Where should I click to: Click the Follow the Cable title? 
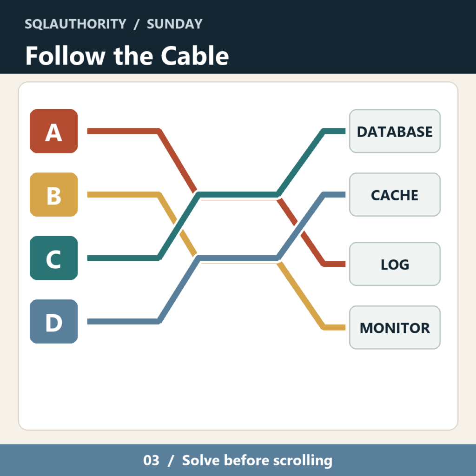click(x=127, y=56)
